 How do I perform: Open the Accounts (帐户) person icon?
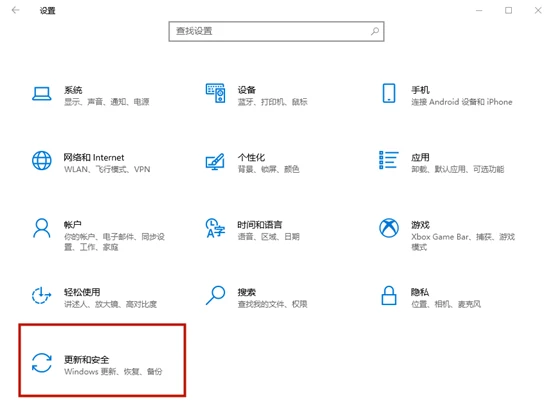pyautogui.click(x=42, y=228)
